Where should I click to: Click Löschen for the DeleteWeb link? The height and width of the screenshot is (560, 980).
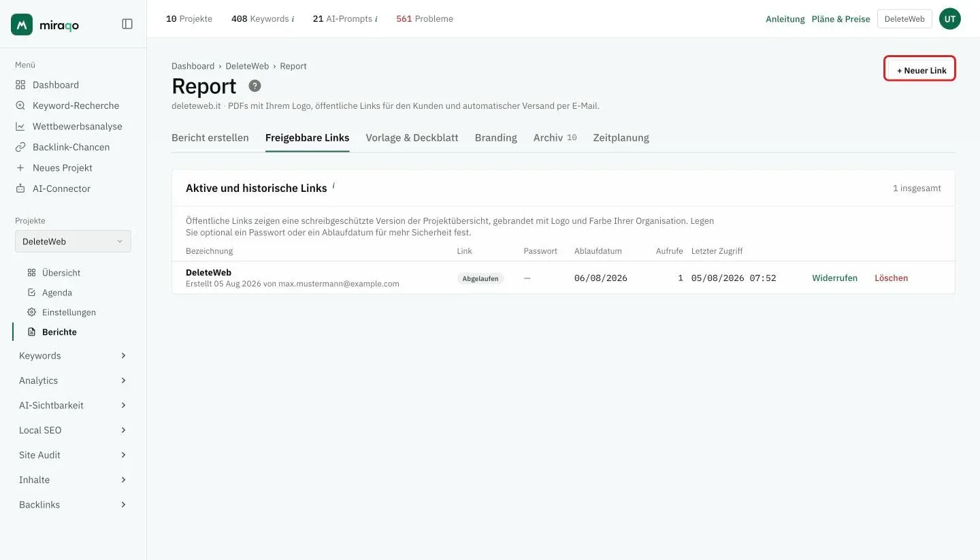click(x=892, y=278)
